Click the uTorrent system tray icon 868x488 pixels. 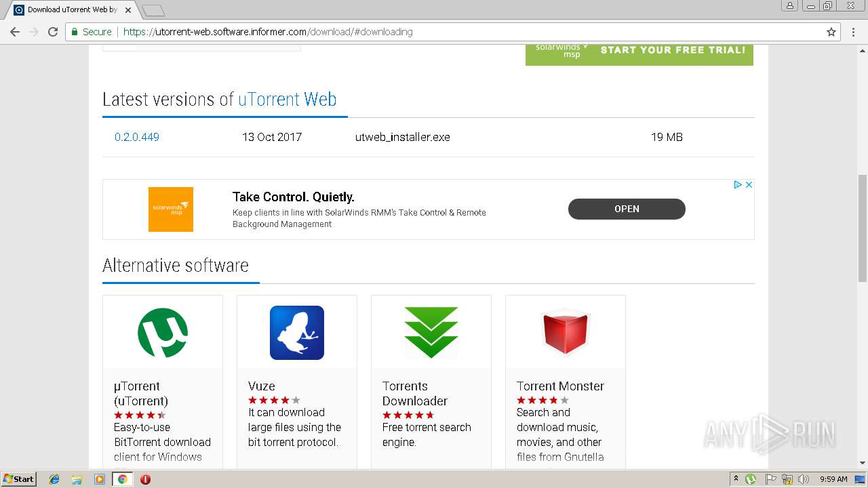[x=751, y=479]
